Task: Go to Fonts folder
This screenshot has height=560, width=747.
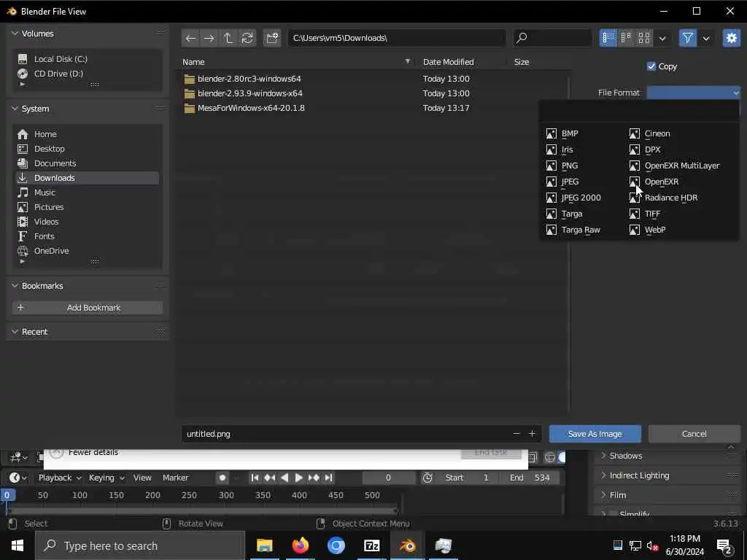Action: click(x=88, y=236)
